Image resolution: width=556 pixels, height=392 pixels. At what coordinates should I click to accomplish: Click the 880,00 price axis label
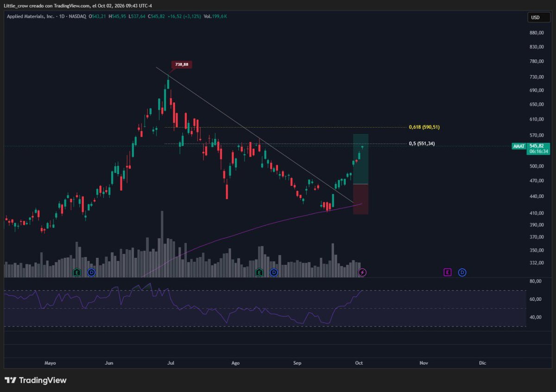[x=537, y=33]
